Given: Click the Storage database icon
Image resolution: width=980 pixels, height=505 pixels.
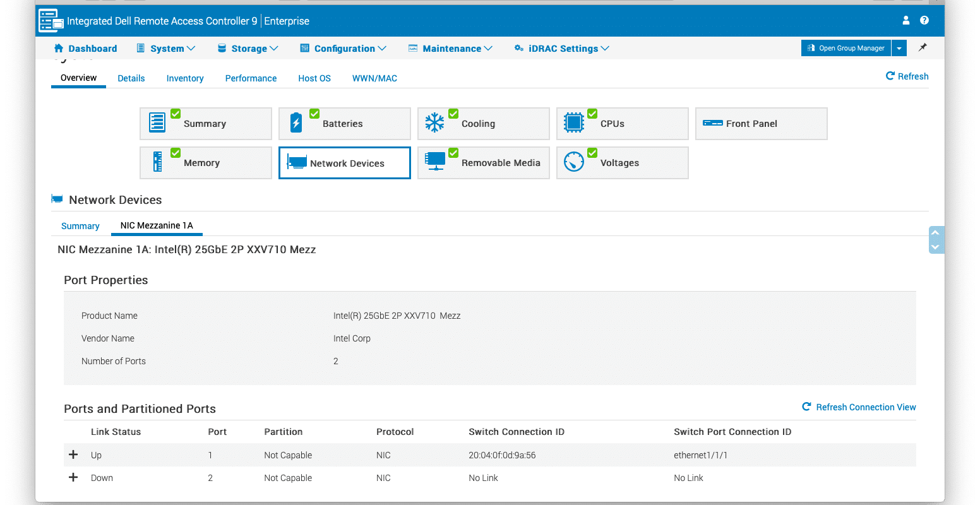Looking at the screenshot, I should pos(222,48).
